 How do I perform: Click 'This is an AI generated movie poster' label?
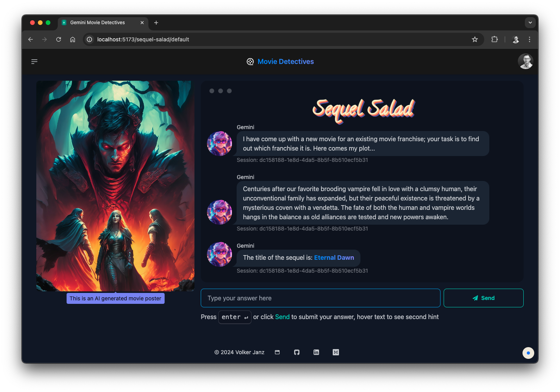coord(115,298)
